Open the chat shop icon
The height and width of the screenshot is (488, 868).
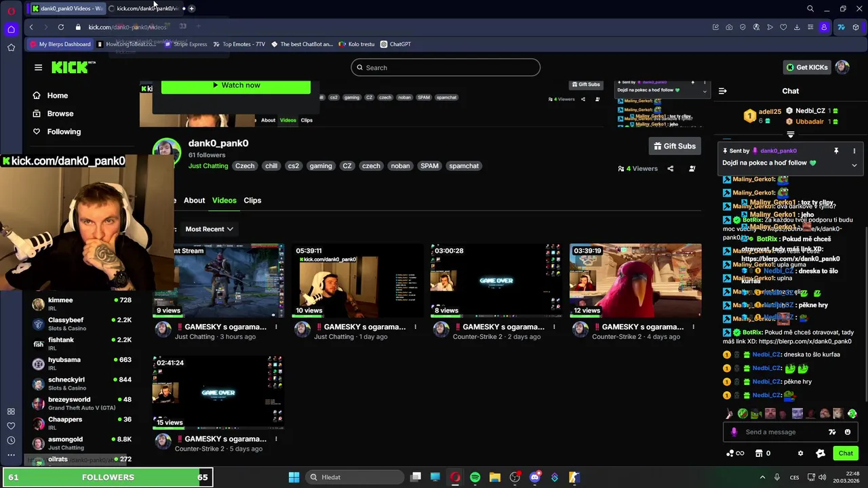click(759, 453)
